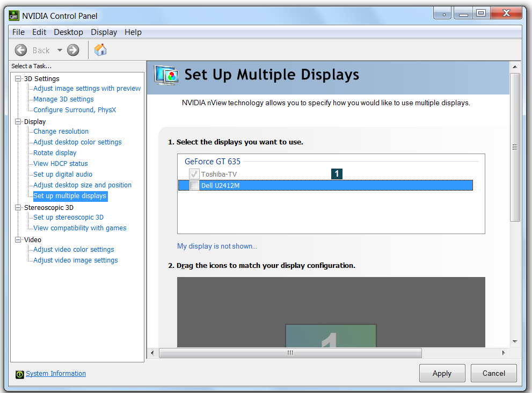This screenshot has width=532, height=393.
Task: Click the GeForce GT 635 group header
Action: click(213, 162)
